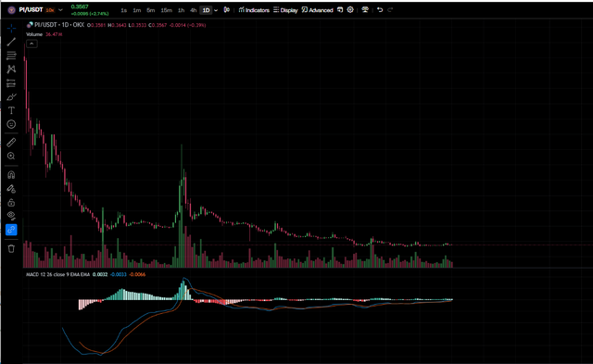Open the Indicators panel
The width and height of the screenshot is (593, 364).
[254, 10]
